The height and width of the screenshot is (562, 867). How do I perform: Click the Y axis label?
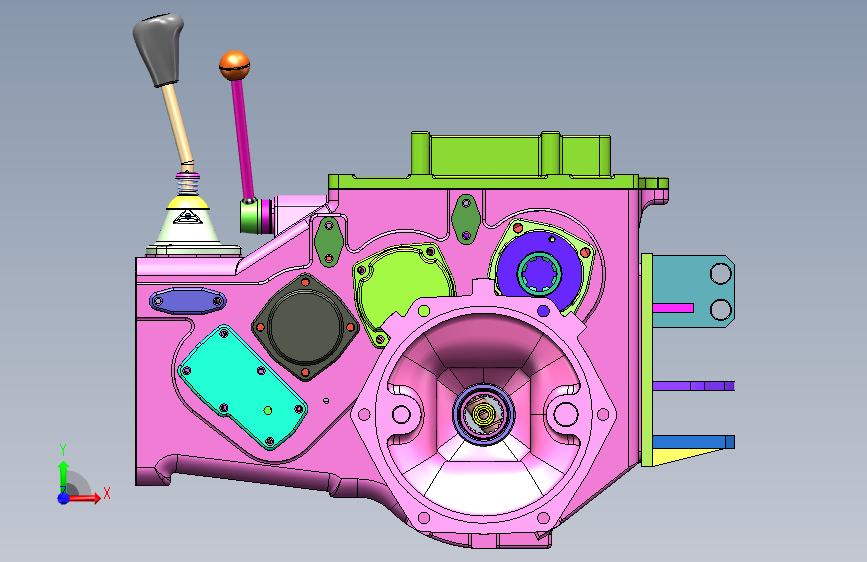point(63,450)
